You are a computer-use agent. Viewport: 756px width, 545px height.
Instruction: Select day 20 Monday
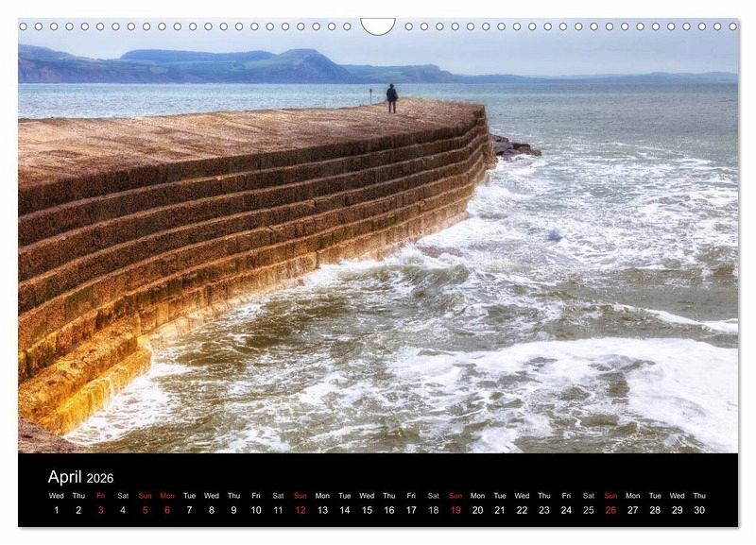point(478,510)
